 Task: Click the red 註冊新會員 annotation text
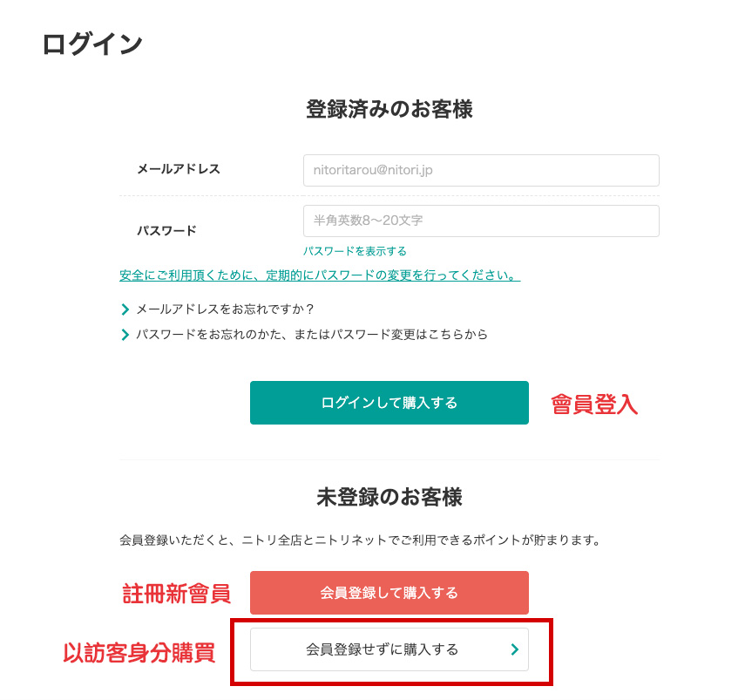pos(176,594)
